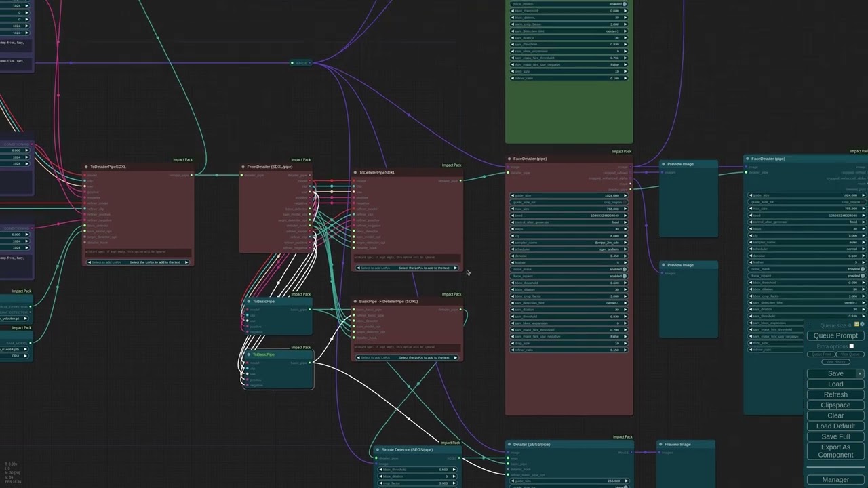Viewport: 868px width, 488px height.
Task: Increase cfg arrow in red FaceDetailer
Action: pyautogui.click(x=625, y=236)
